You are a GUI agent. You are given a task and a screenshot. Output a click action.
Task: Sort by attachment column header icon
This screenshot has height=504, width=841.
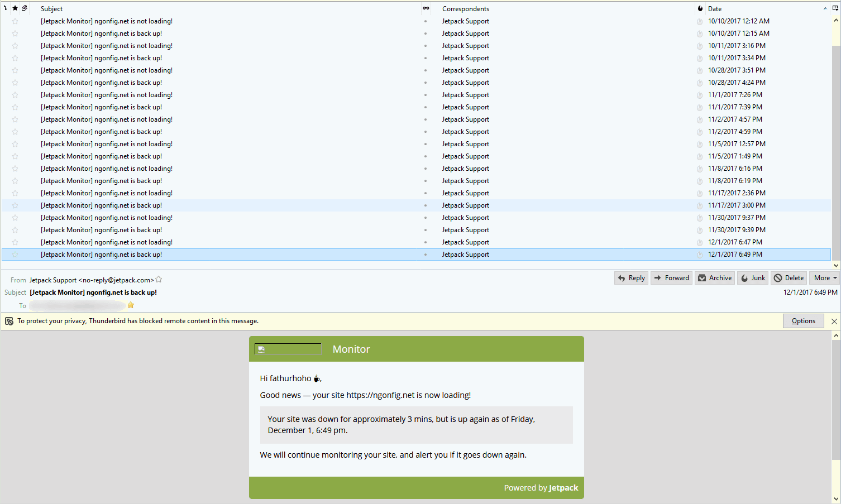25,8
